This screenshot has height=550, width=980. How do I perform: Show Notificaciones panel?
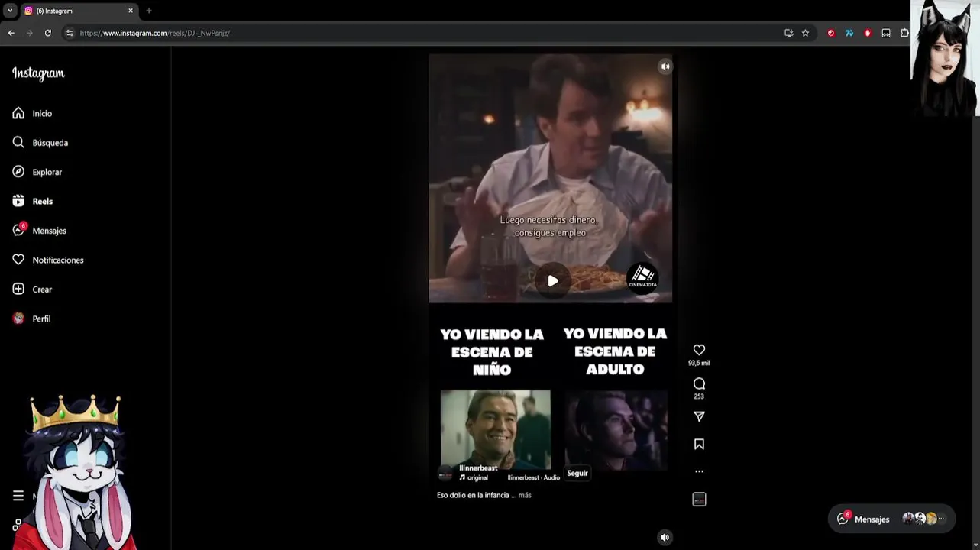[47, 260]
